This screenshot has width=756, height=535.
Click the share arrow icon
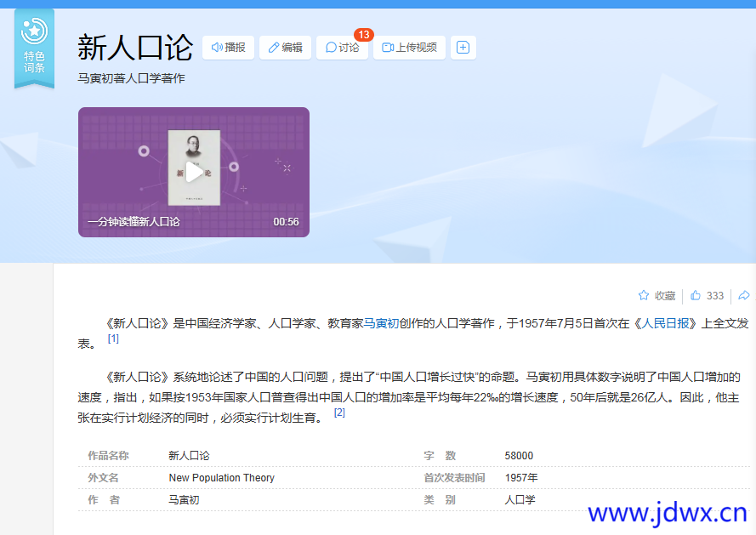(x=744, y=296)
